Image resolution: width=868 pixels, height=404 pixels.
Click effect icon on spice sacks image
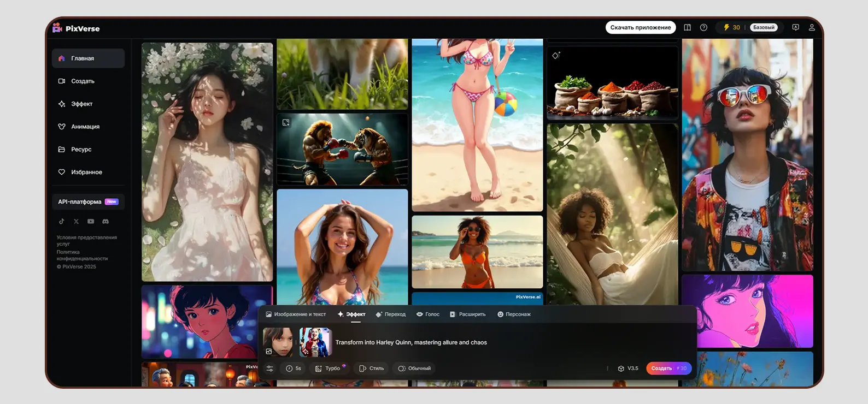point(556,55)
